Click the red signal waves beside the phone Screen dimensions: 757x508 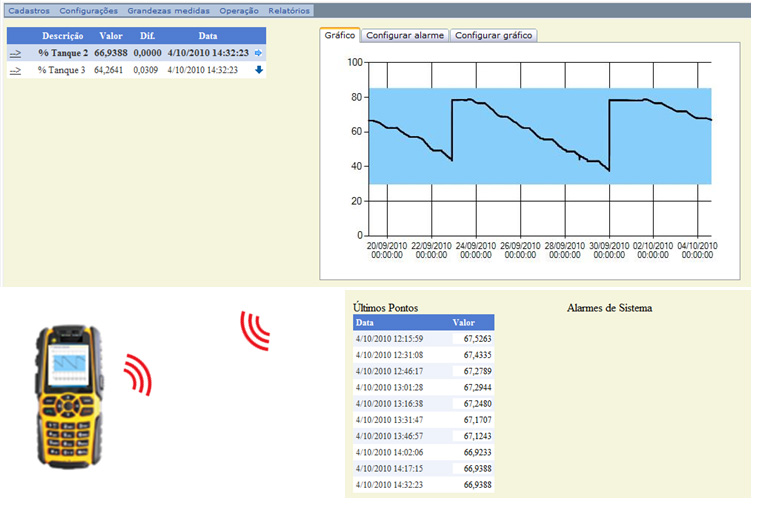136,373
